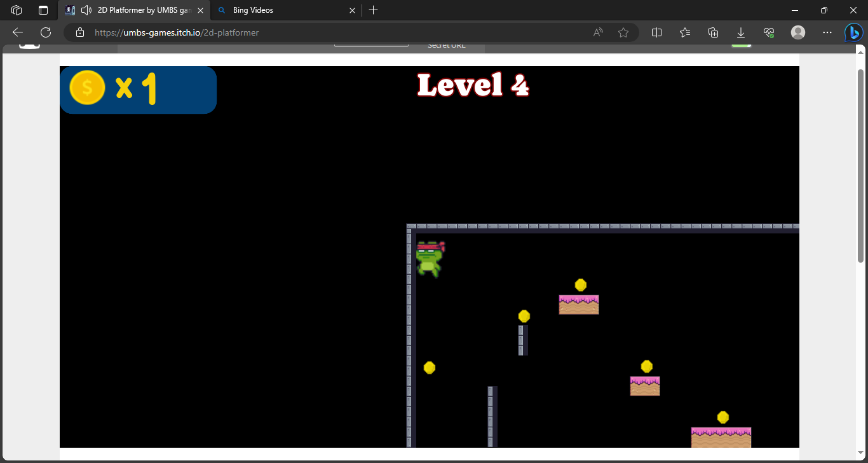Click the coin above the middle pink platform
This screenshot has height=463, width=868.
tap(647, 366)
